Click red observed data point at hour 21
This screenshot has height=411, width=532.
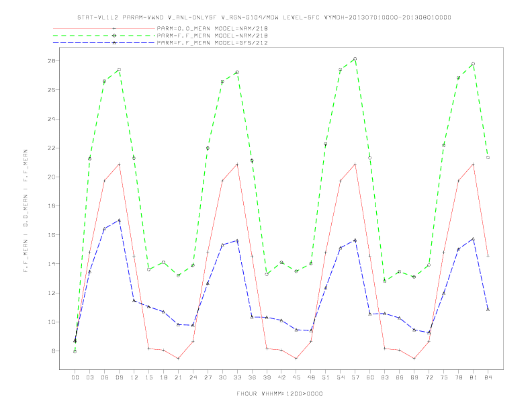[x=178, y=359]
